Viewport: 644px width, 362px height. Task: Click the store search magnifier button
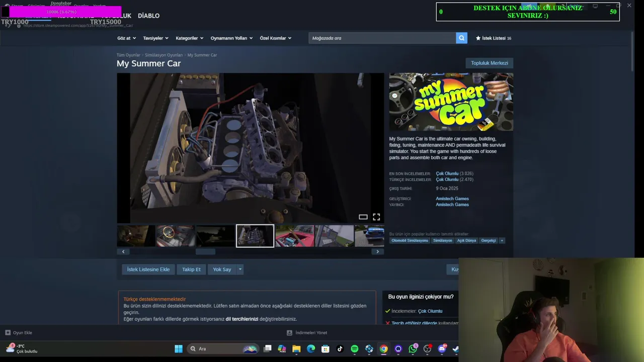(x=461, y=38)
